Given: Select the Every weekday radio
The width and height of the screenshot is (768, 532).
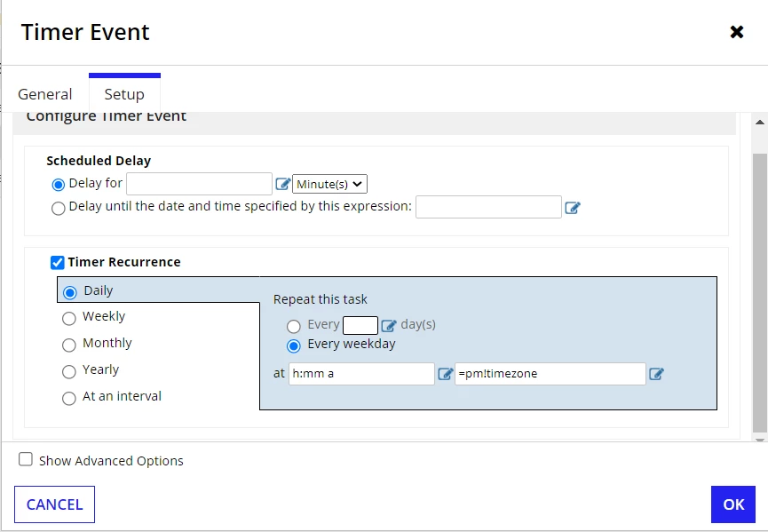Looking at the screenshot, I should (x=294, y=345).
